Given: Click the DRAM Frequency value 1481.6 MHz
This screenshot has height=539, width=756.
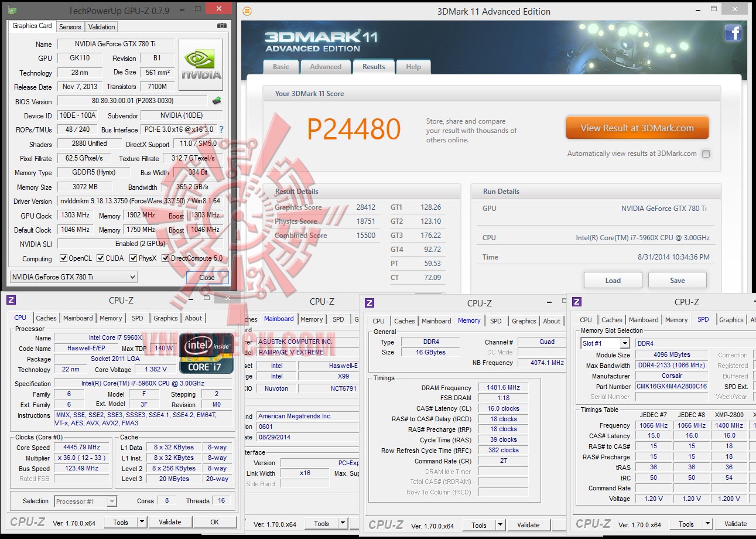Looking at the screenshot, I should 503,388.
